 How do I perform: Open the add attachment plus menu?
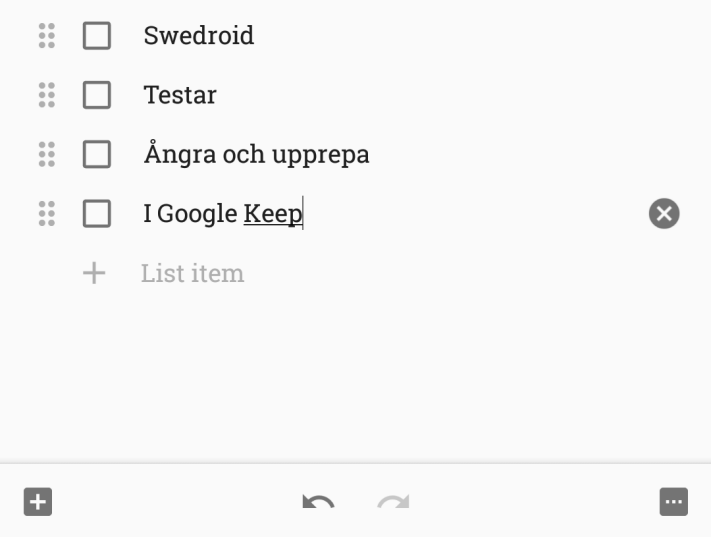pos(37,501)
